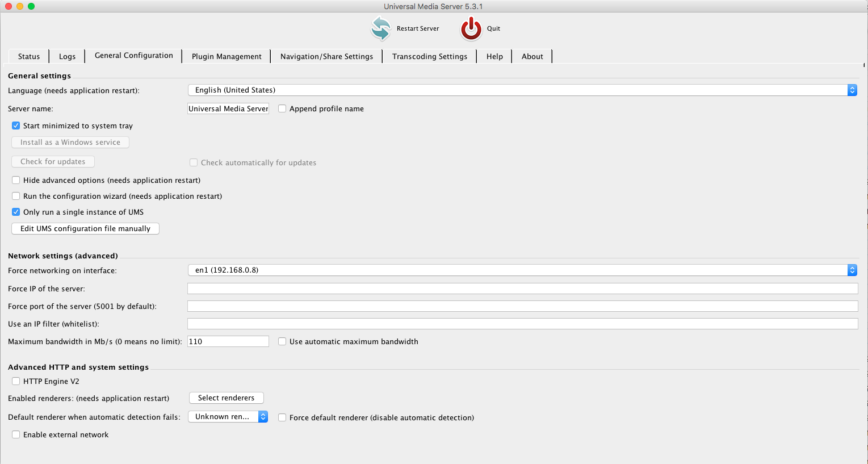Open the Help tab
Image resolution: width=868 pixels, height=464 pixels.
(x=494, y=56)
